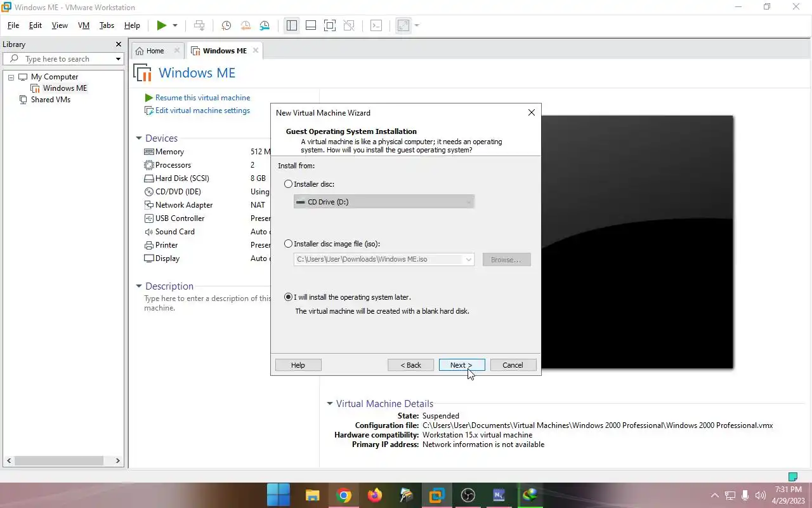
Task: Open the Snapshot Manager wrench-clock icon
Action: pyautogui.click(x=265, y=25)
